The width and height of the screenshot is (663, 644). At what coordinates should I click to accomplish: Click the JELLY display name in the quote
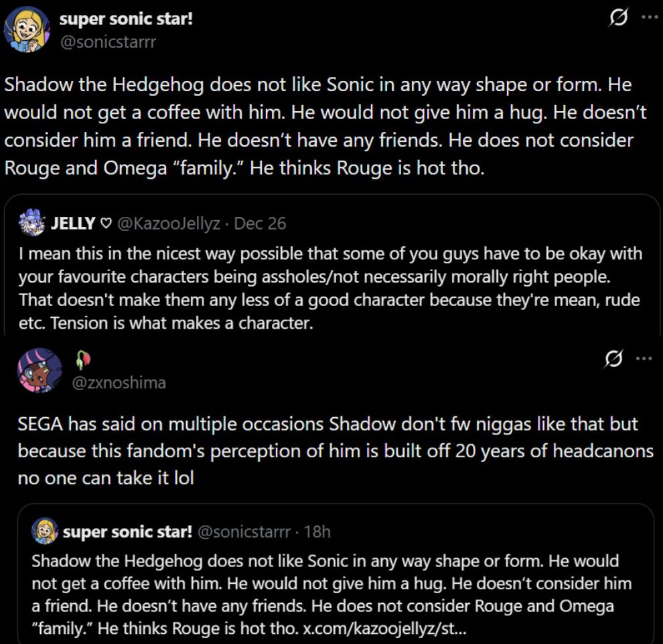click(73, 224)
